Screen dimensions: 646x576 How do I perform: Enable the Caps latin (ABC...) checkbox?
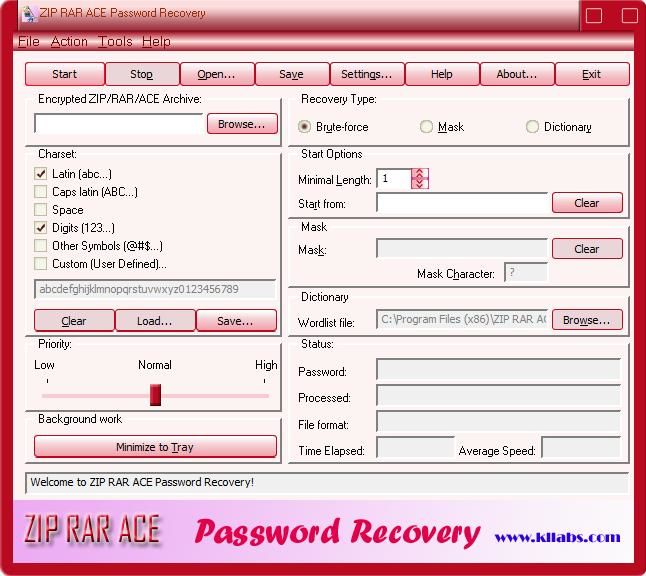tap(40, 192)
